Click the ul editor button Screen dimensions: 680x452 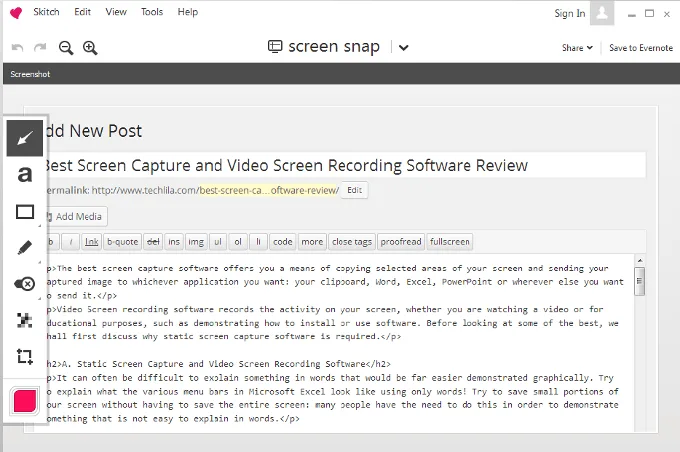coord(218,242)
